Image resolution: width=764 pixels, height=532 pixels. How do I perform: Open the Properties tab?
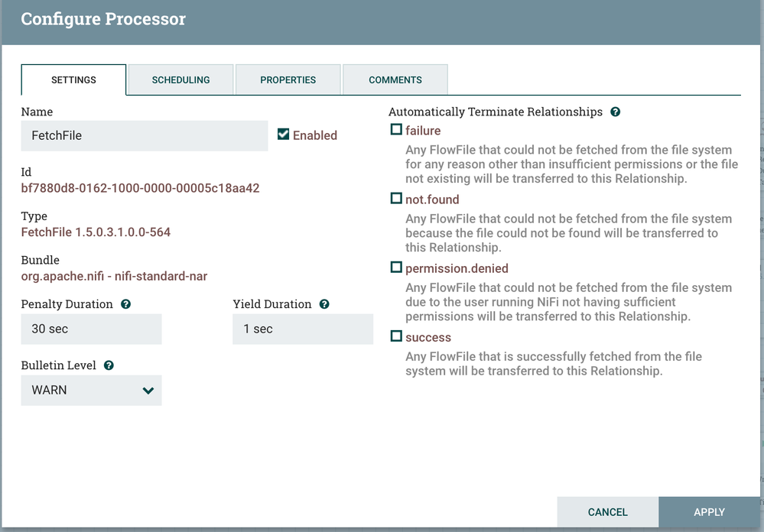(288, 79)
